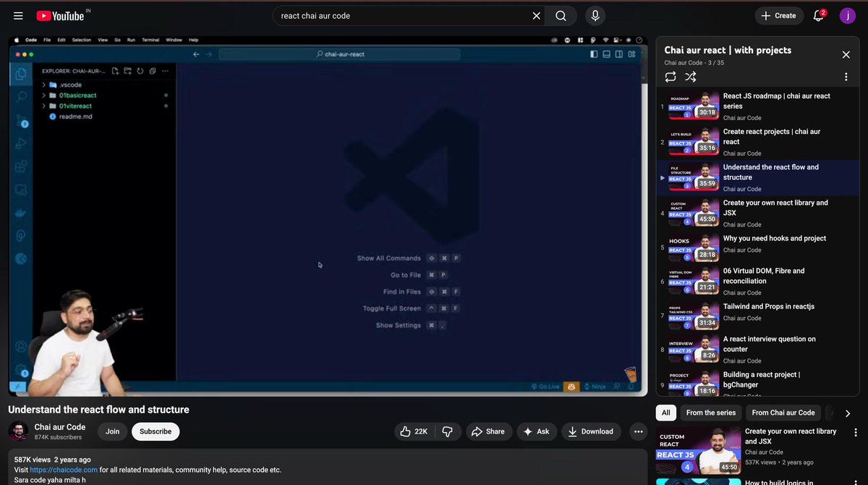The image size is (868, 485).
Task: Click the Subscribe button
Action: (x=156, y=431)
